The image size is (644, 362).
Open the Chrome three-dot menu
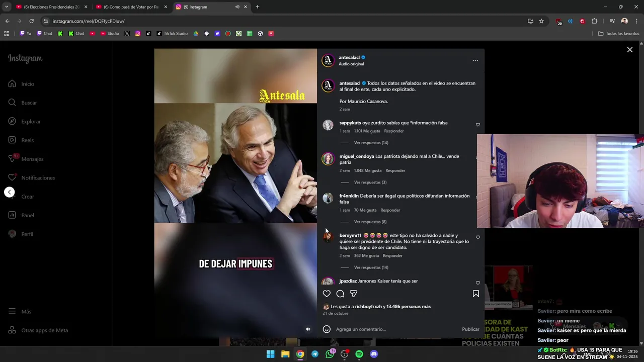637,21
